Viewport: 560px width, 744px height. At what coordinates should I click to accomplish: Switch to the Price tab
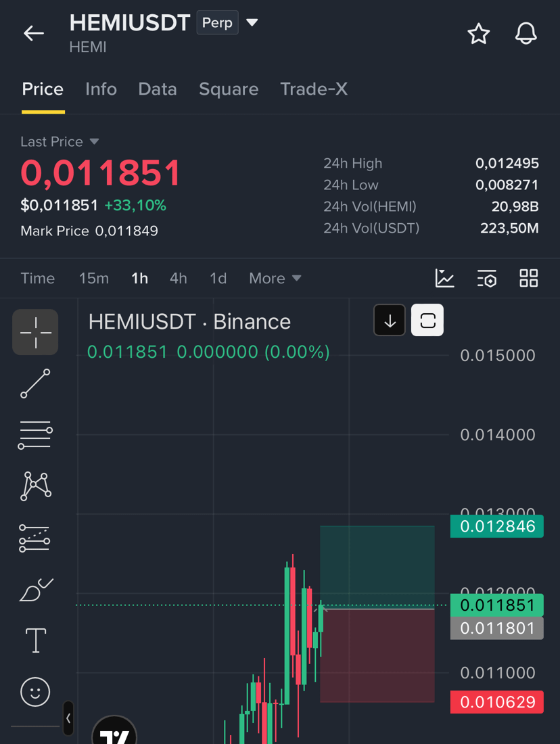click(43, 89)
